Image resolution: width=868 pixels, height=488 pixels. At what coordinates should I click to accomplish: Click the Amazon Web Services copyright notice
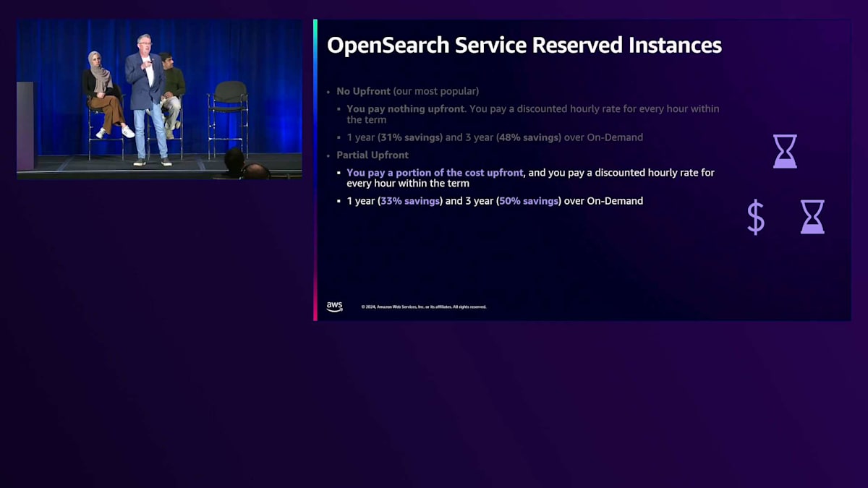(x=424, y=307)
